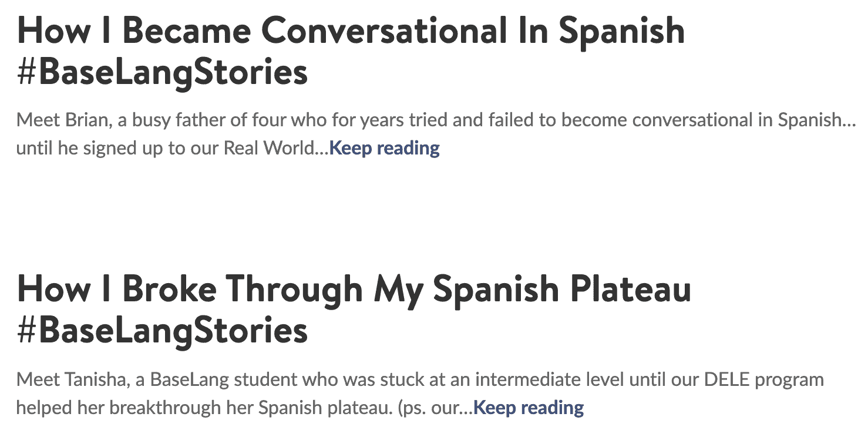
Task: Click #BaseLangStories in the first article title
Action: tap(163, 73)
